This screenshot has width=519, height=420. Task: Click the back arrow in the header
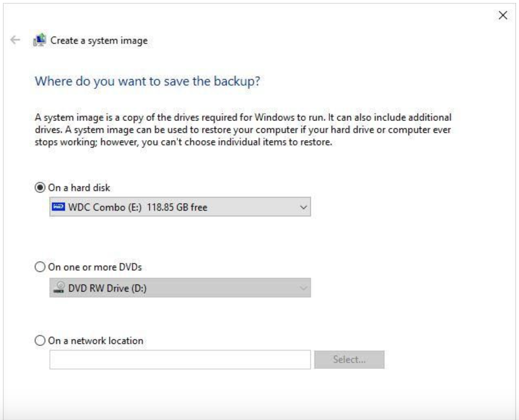click(x=15, y=40)
